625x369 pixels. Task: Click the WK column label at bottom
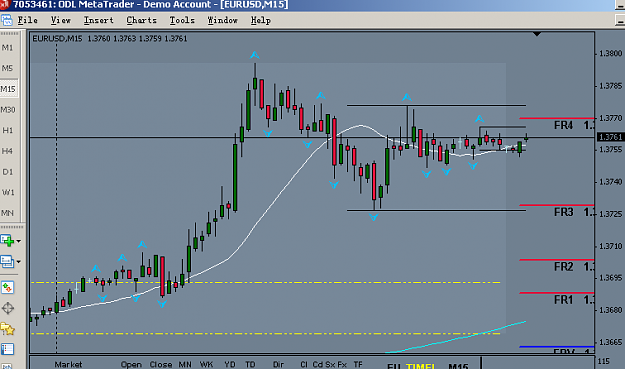click(x=206, y=364)
